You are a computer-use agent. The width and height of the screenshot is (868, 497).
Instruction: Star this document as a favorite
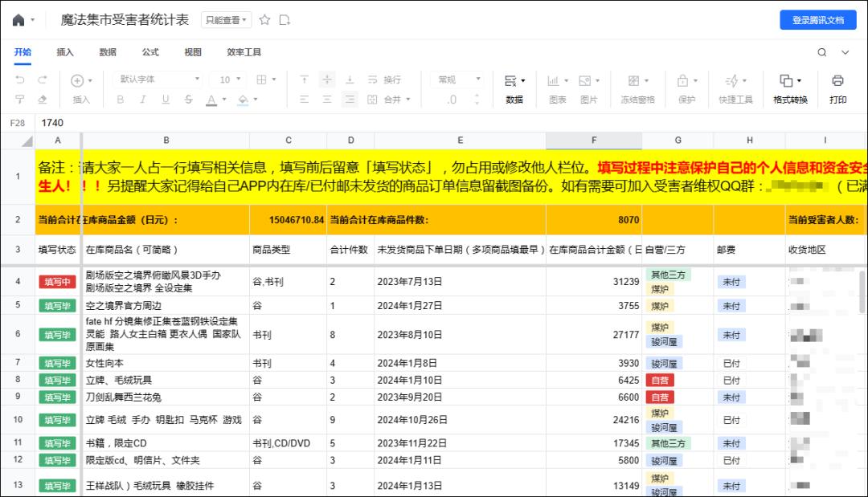pyautogui.click(x=265, y=20)
